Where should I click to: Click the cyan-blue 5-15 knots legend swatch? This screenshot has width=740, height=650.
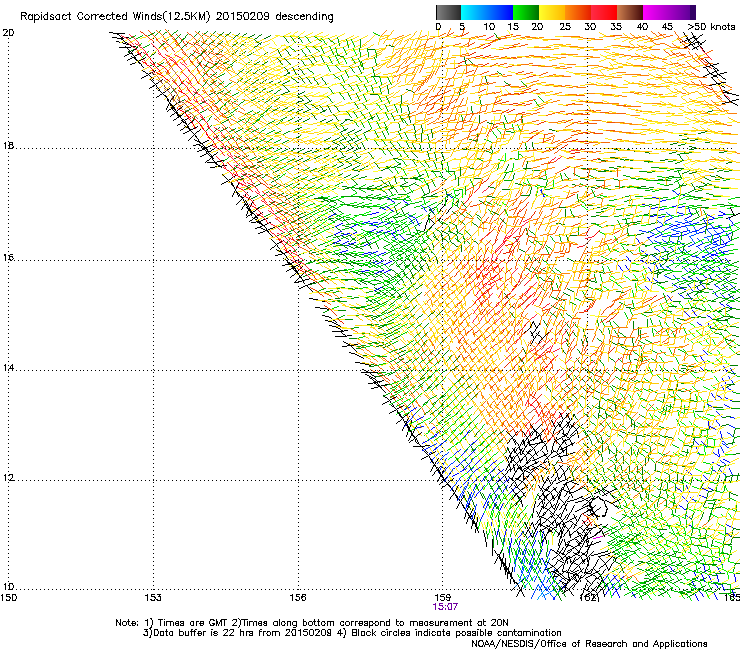click(487, 12)
